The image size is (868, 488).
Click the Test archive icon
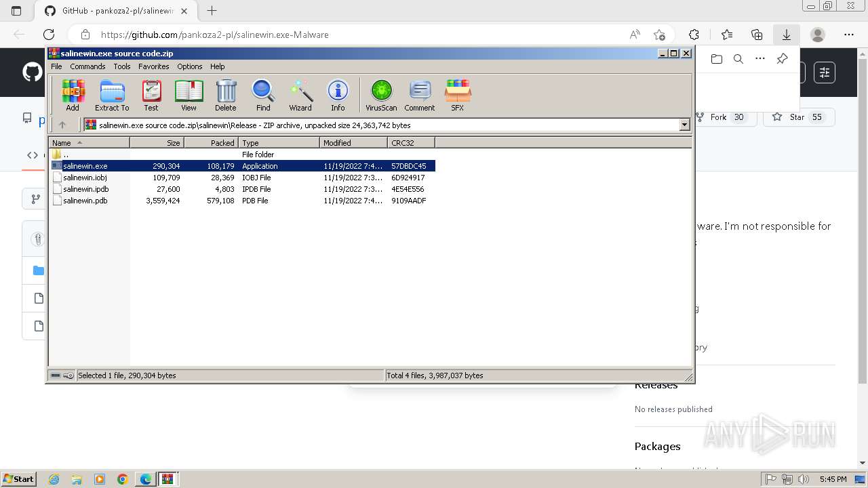151,95
